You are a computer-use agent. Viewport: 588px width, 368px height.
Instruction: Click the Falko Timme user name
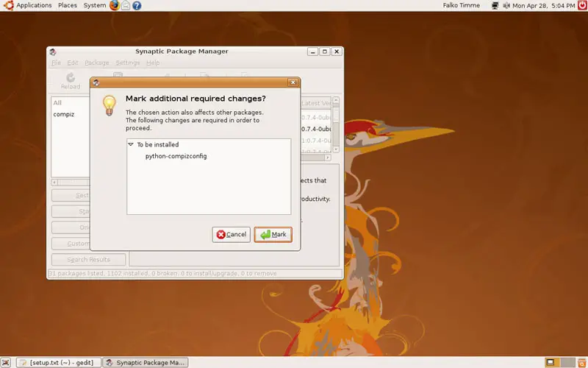point(462,5)
